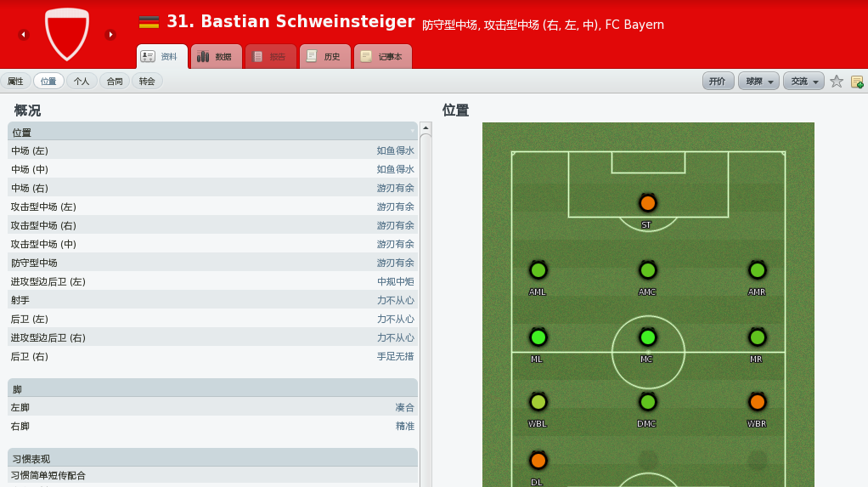The height and width of the screenshot is (487, 868).
Task: Select the DL position marker on pitch
Action: [x=538, y=461]
